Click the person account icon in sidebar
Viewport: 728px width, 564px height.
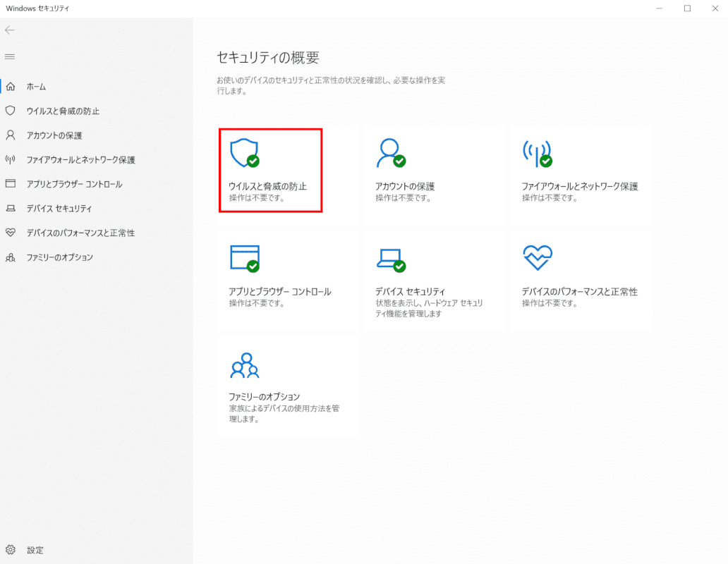10,135
